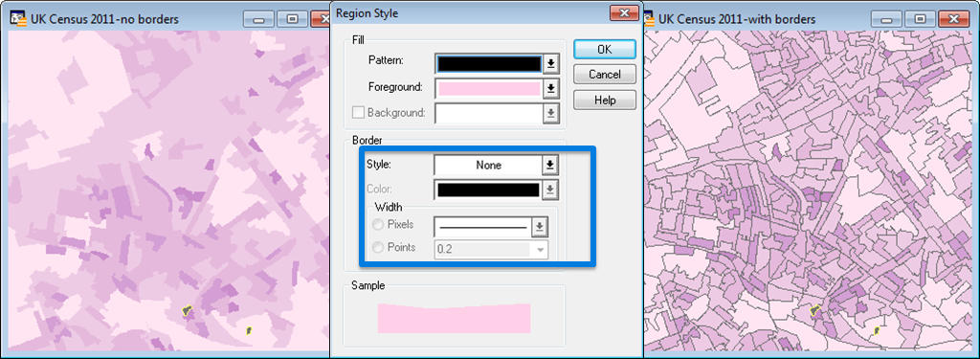Screen dimensions: 980x359
Task: Close the Region Style dialog
Action: (x=623, y=12)
